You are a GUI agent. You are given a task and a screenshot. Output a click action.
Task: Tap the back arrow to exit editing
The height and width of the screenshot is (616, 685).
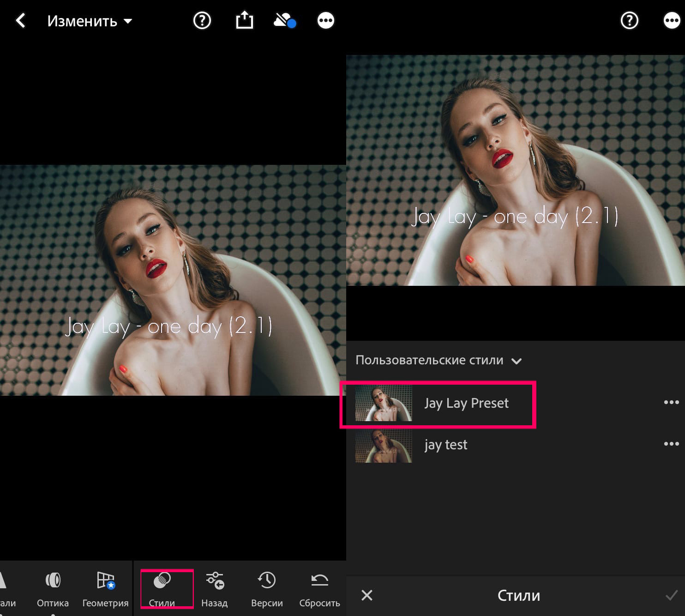pos(20,20)
